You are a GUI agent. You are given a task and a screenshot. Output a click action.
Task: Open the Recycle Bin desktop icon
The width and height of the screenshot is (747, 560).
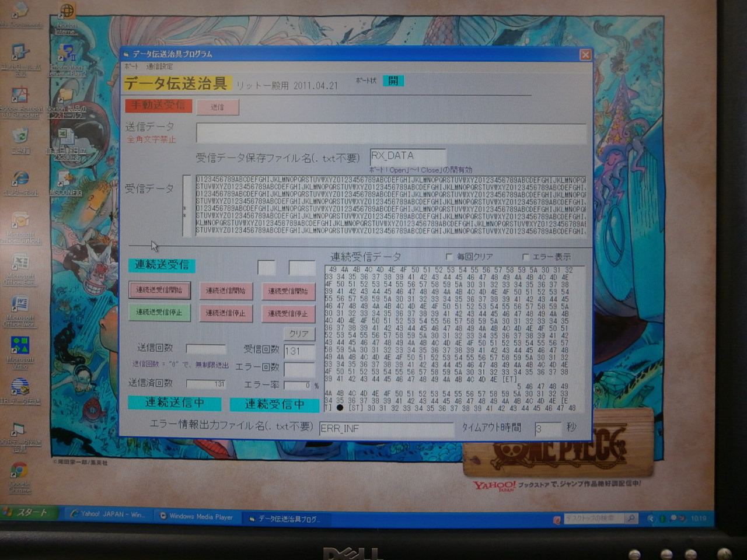point(20,141)
